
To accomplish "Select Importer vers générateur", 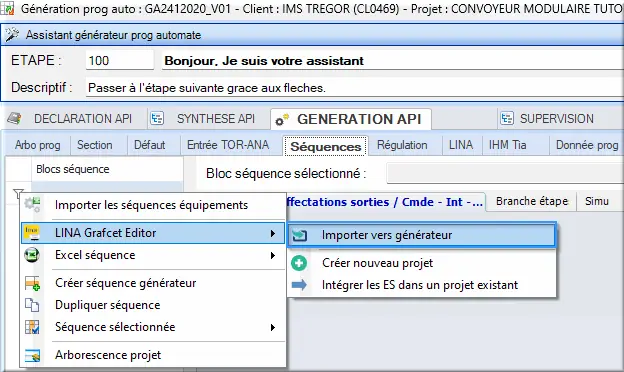I will [x=421, y=235].
